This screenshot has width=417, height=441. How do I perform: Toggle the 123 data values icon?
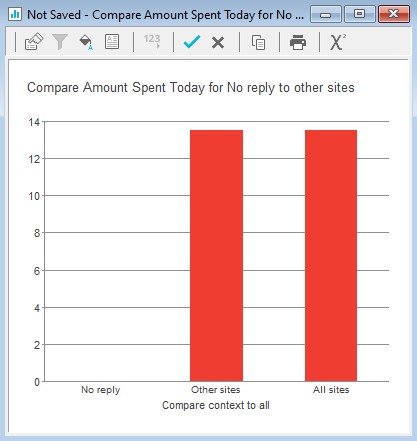[152, 41]
